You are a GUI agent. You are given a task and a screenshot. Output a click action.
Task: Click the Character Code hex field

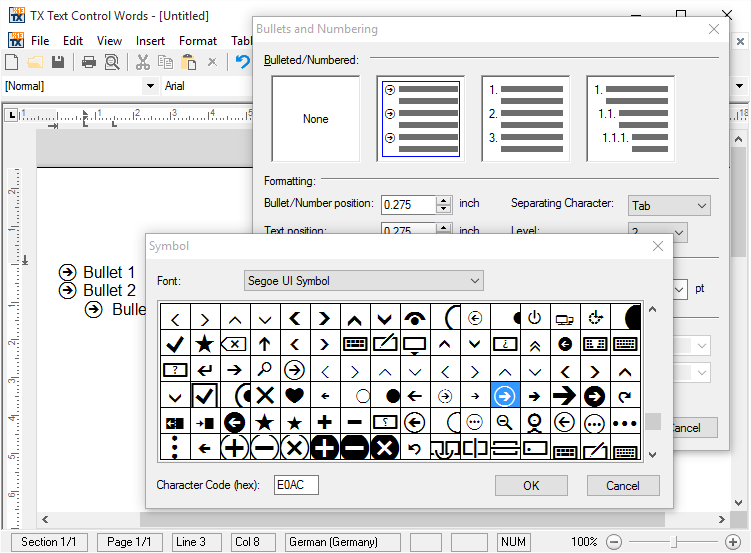pyautogui.click(x=296, y=485)
